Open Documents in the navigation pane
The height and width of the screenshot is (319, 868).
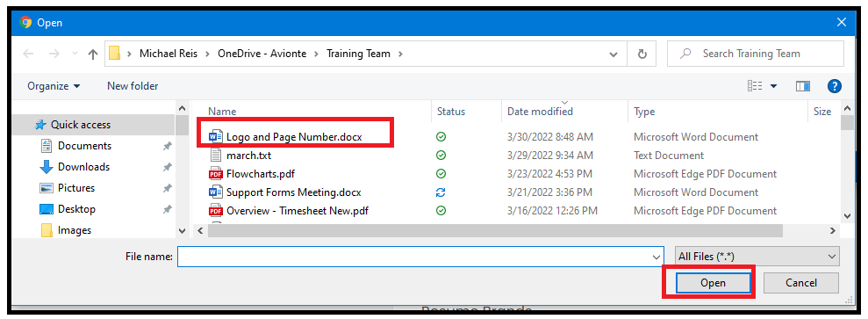pos(85,146)
